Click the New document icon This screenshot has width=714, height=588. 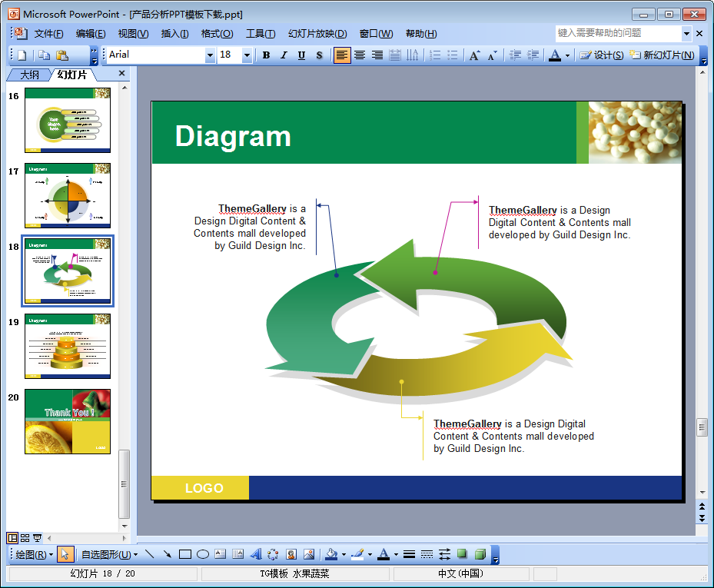(x=22, y=55)
